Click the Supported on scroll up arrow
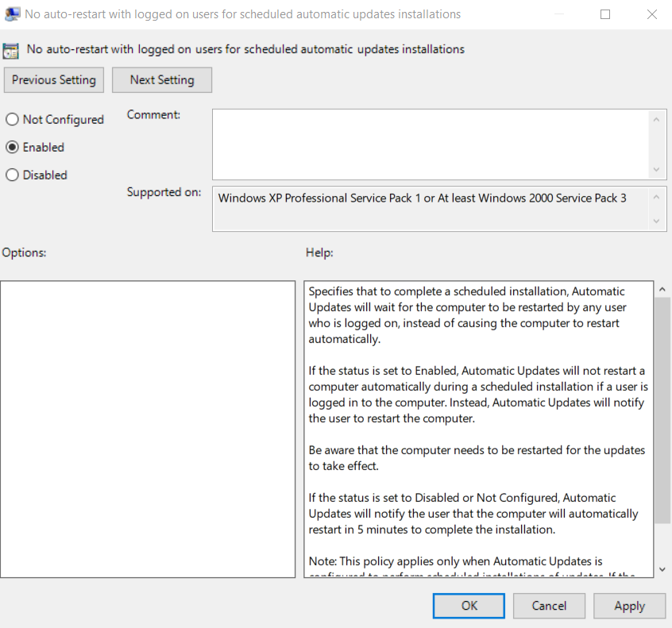 click(656, 197)
